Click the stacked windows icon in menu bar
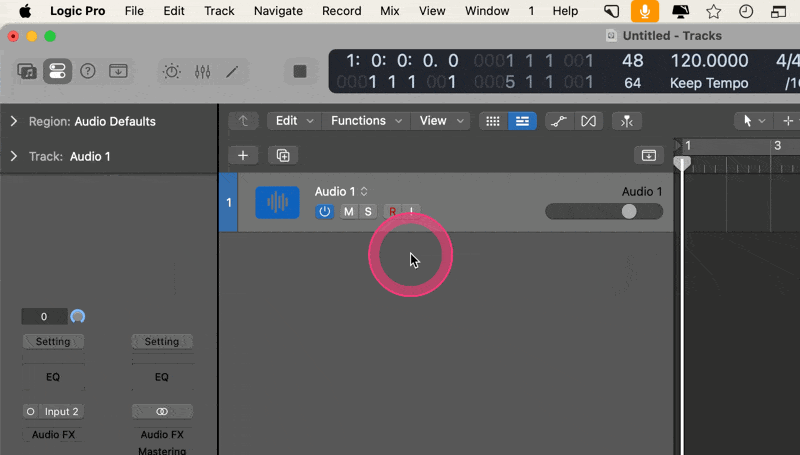 coord(778,11)
